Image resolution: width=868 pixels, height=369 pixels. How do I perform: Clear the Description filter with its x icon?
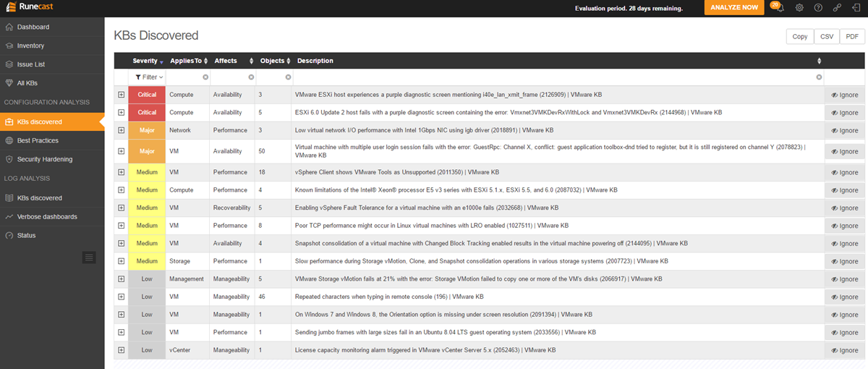(x=819, y=77)
